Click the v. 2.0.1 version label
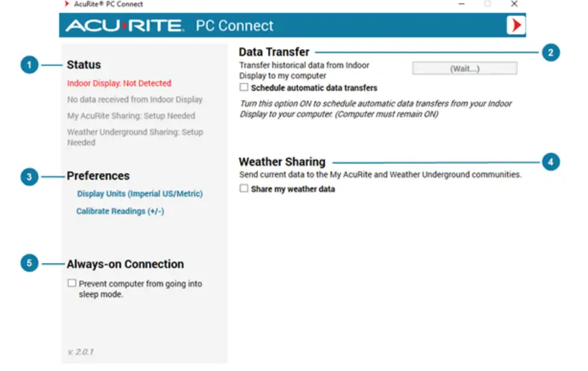The width and height of the screenshot is (588, 371). point(80,351)
